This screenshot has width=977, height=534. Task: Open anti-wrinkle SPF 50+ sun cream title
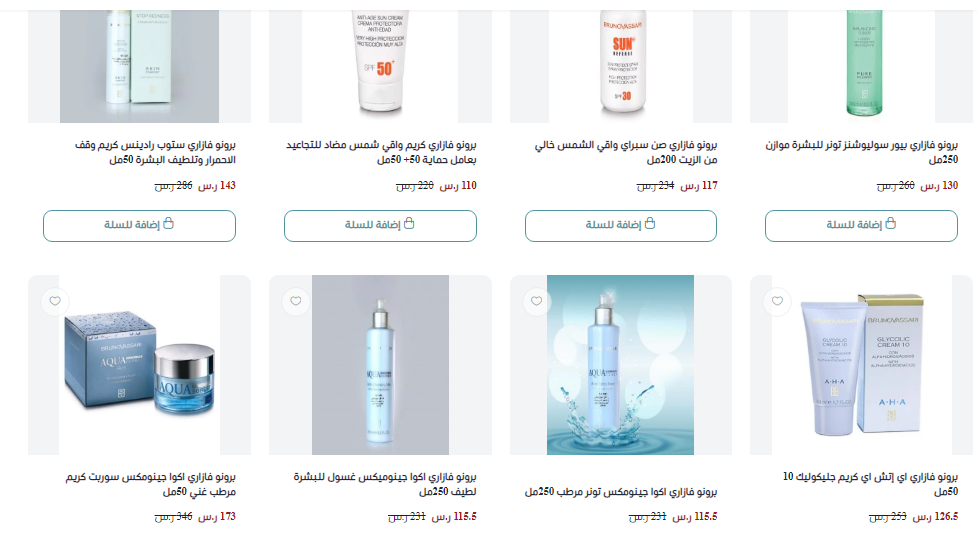[x=381, y=152]
